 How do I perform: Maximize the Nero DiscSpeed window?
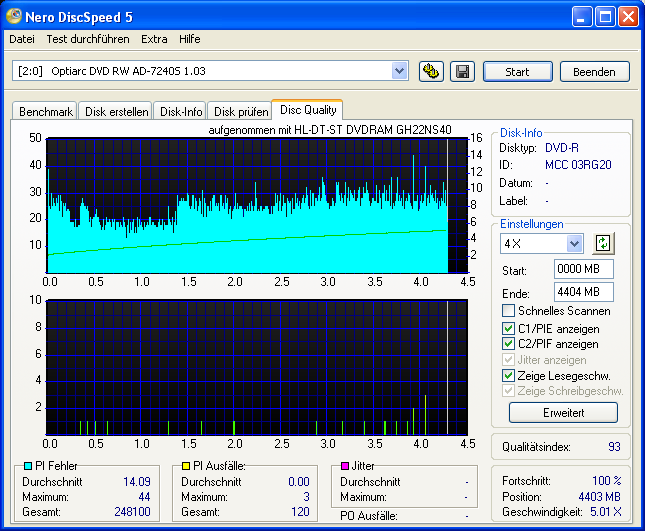click(605, 17)
